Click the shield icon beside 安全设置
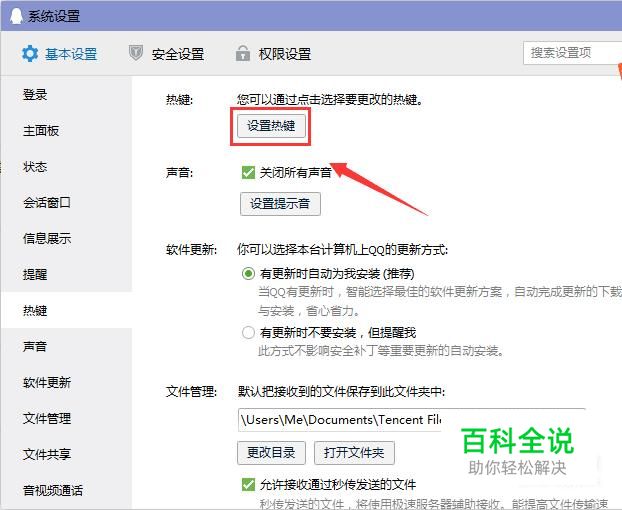The image size is (622, 510). 136,53
